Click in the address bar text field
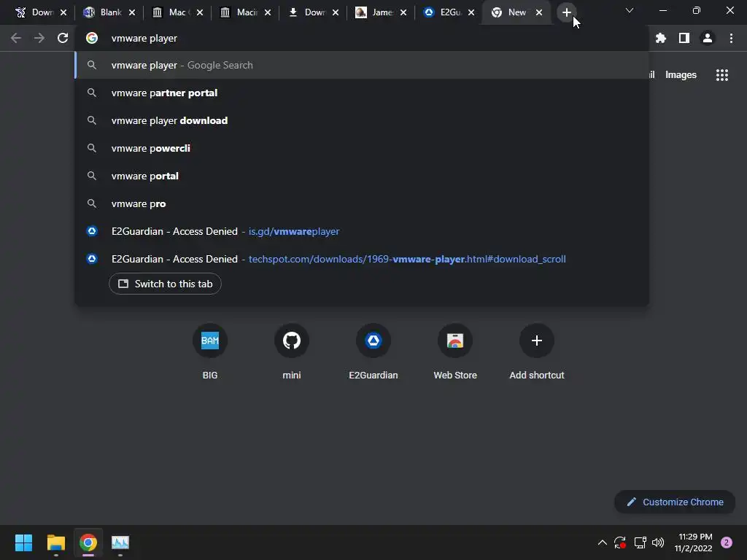The height and width of the screenshot is (560, 747). tap(362, 38)
